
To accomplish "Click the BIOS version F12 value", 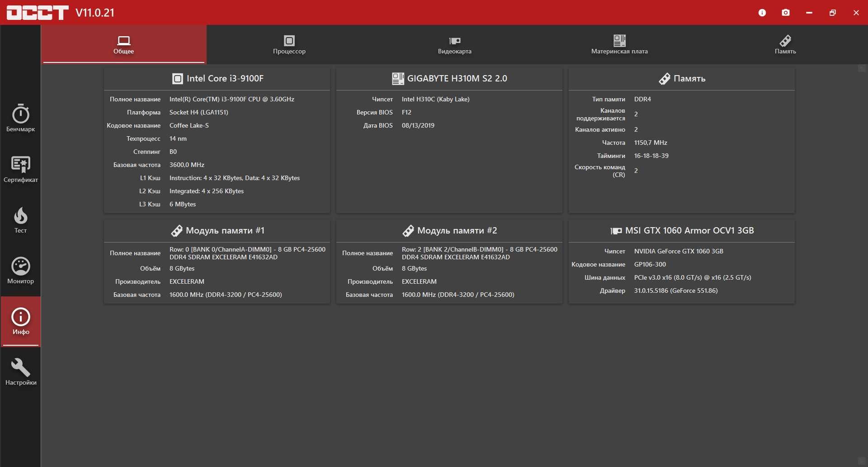I will (x=406, y=112).
